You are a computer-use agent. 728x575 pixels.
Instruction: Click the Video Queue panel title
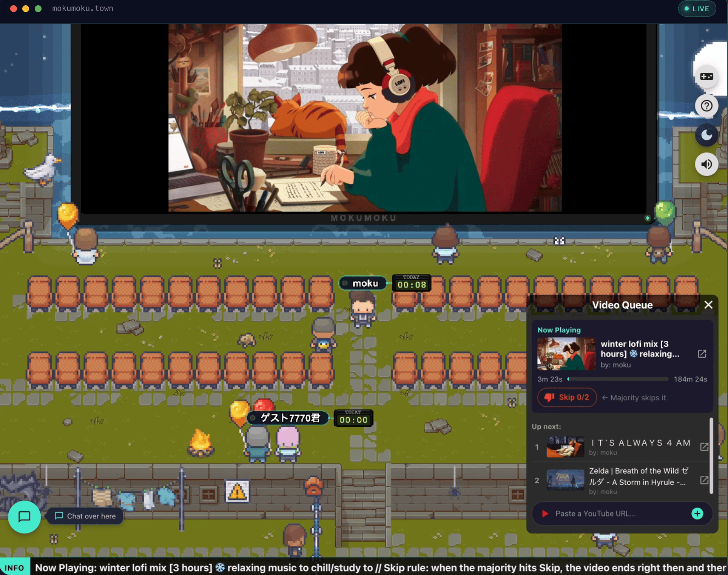622,305
